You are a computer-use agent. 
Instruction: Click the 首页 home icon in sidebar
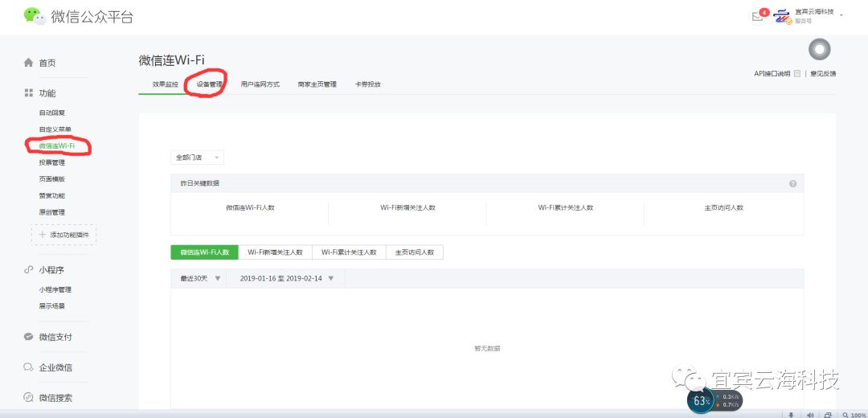(x=29, y=63)
